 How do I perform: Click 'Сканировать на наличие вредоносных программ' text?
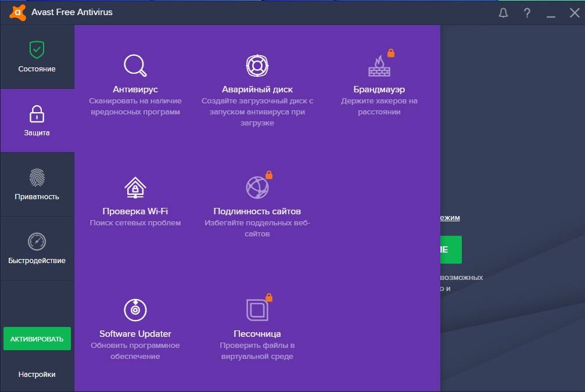(135, 106)
